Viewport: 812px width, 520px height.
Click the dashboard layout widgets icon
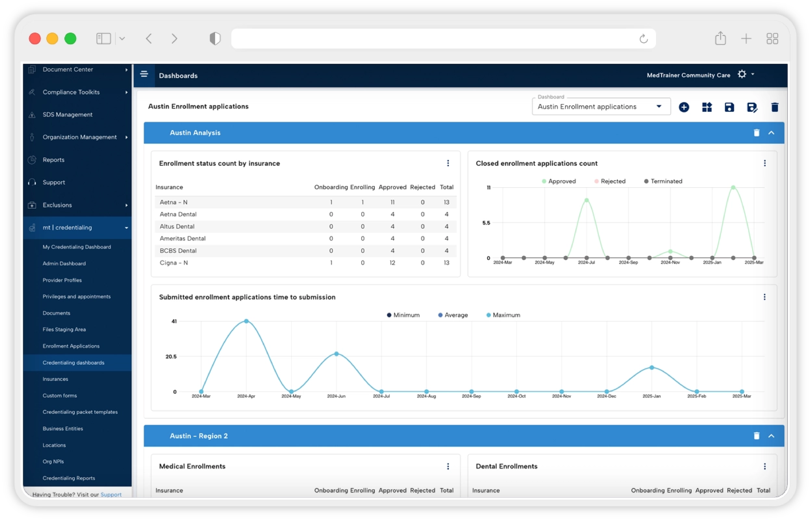[x=707, y=107]
